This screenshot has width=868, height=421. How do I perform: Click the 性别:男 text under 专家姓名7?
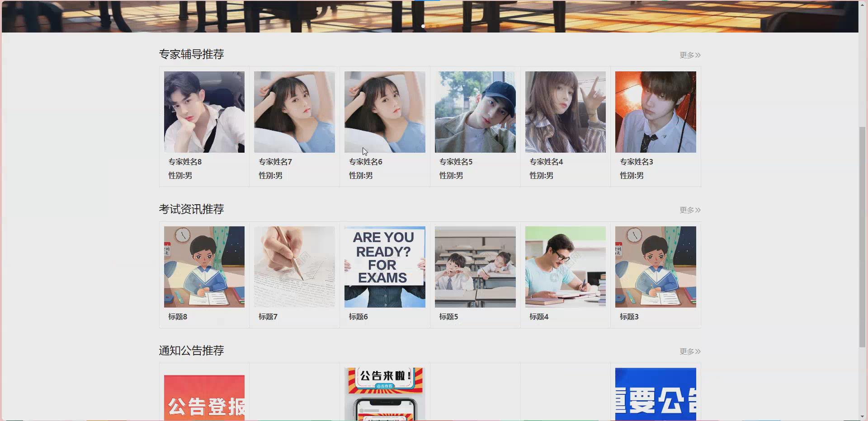tap(270, 175)
